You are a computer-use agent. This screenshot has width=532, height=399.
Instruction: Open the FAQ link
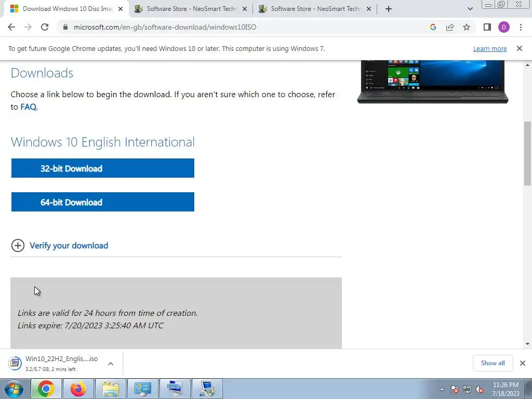(28, 107)
